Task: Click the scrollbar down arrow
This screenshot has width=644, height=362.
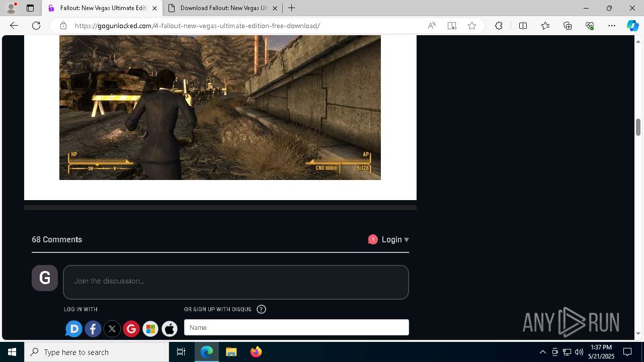Action: pos(638,334)
